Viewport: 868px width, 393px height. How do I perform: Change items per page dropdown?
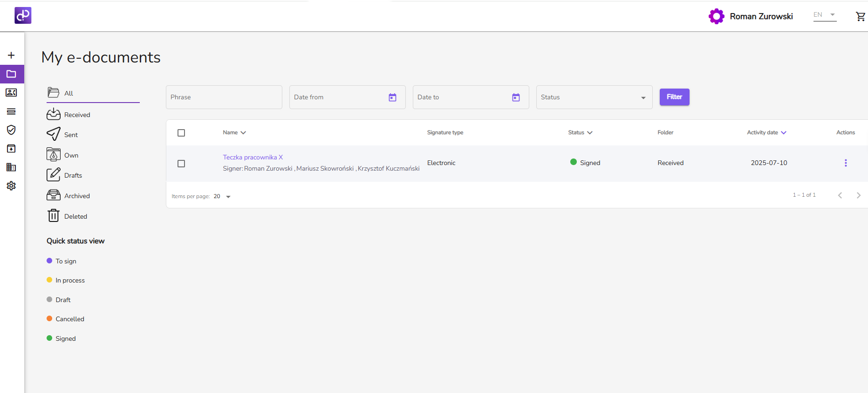222,197
